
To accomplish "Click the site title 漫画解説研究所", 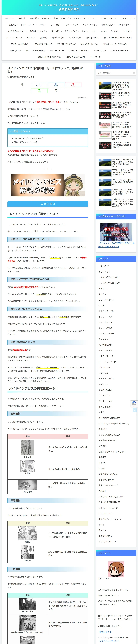I will pos(69,9).
